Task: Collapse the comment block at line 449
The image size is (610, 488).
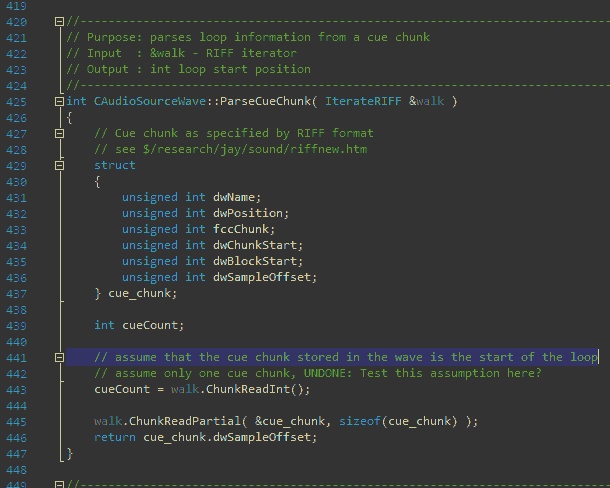Action: (x=59, y=484)
